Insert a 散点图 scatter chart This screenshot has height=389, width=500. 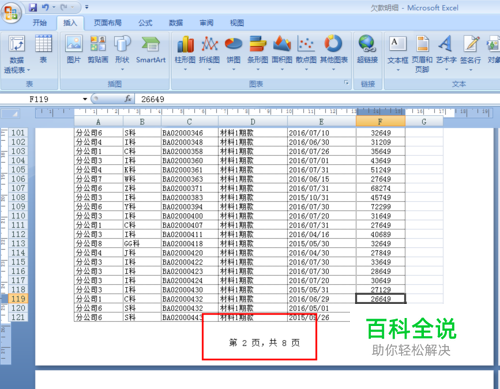click(x=306, y=53)
